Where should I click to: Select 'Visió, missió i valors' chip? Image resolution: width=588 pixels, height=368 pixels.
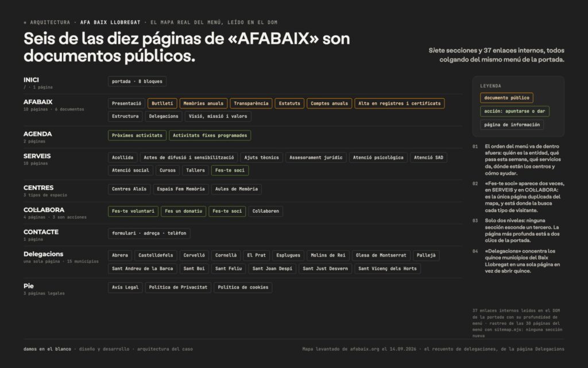[x=218, y=116]
